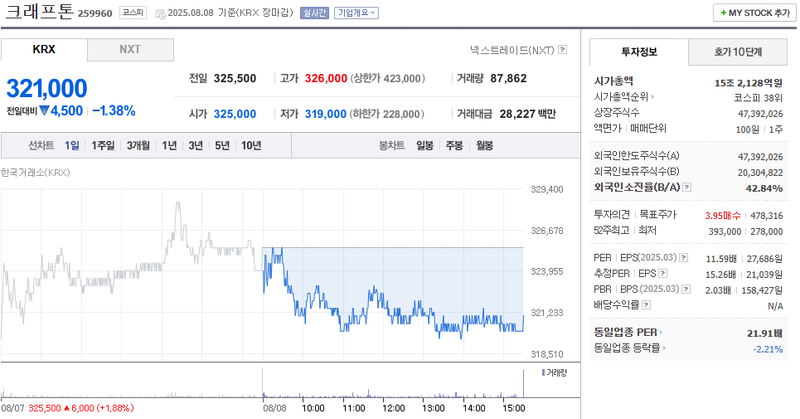Select the 1일 line chart period
The width and height of the screenshot is (800, 419).
click(x=72, y=145)
